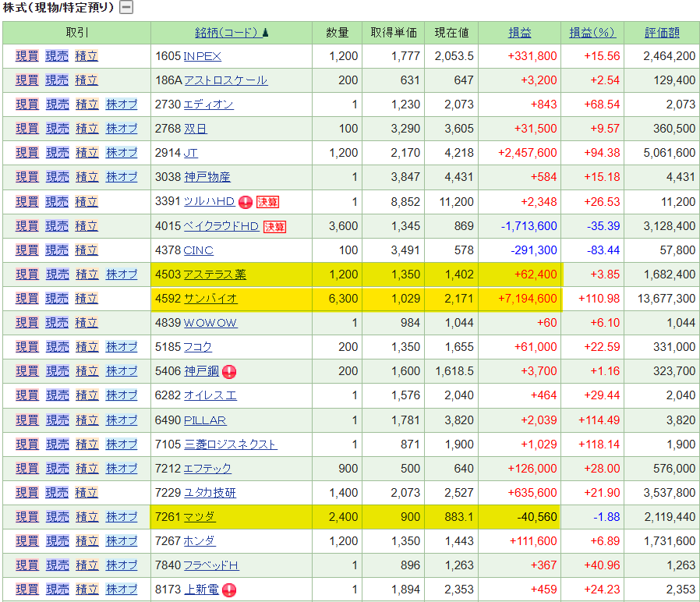Screen dimensions: 700x602
Task: Select the +7,194,600 profit value
Action: point(528,299)
